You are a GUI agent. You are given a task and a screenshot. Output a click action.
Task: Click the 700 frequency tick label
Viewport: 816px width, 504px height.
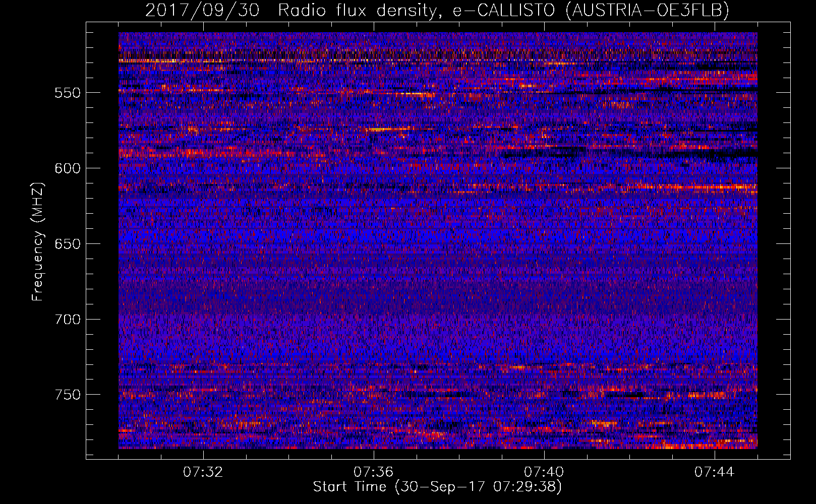[x=68, y=320]
